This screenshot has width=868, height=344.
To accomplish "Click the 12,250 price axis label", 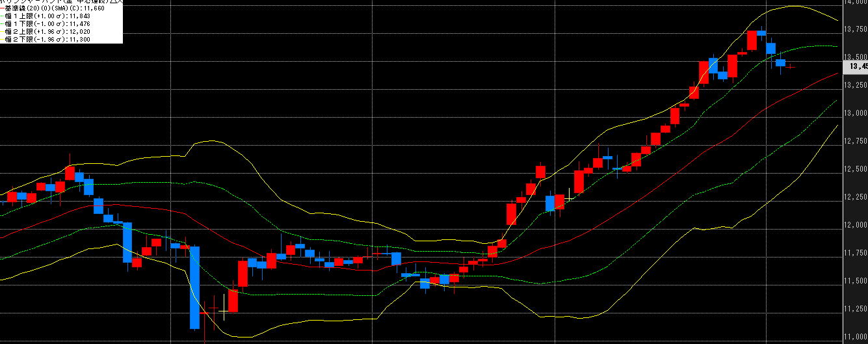I will (x=855, y=197).
